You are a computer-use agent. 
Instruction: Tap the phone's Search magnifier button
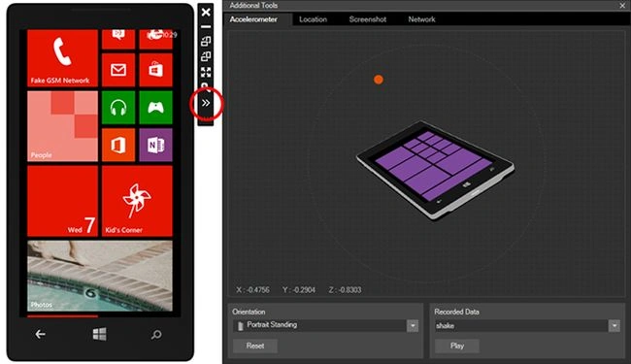[156, 334]
